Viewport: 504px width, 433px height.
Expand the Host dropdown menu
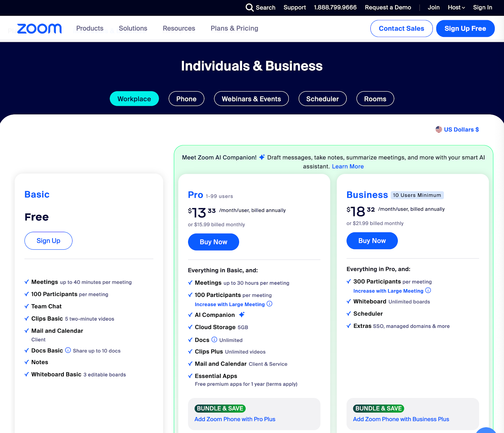coord(456,7)
